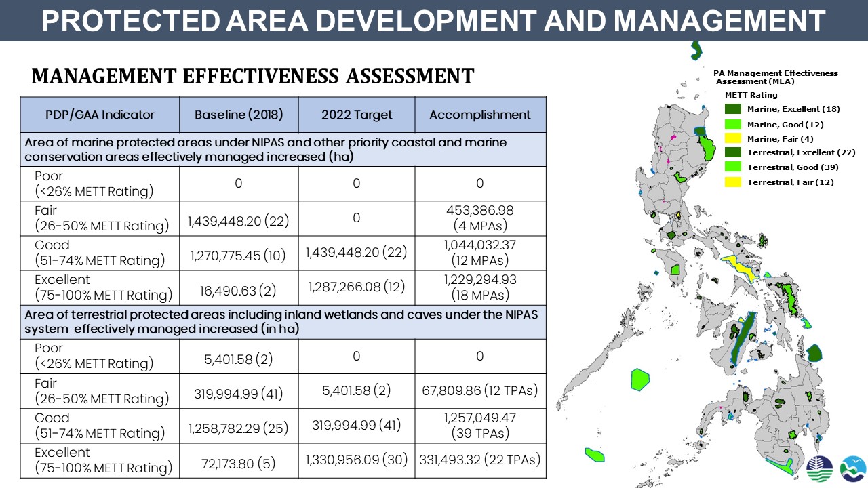Select the '1,044,032.37 (12 MPAs)' cell
The width and height of the screenshot is (868, 488).
(480, 253)
